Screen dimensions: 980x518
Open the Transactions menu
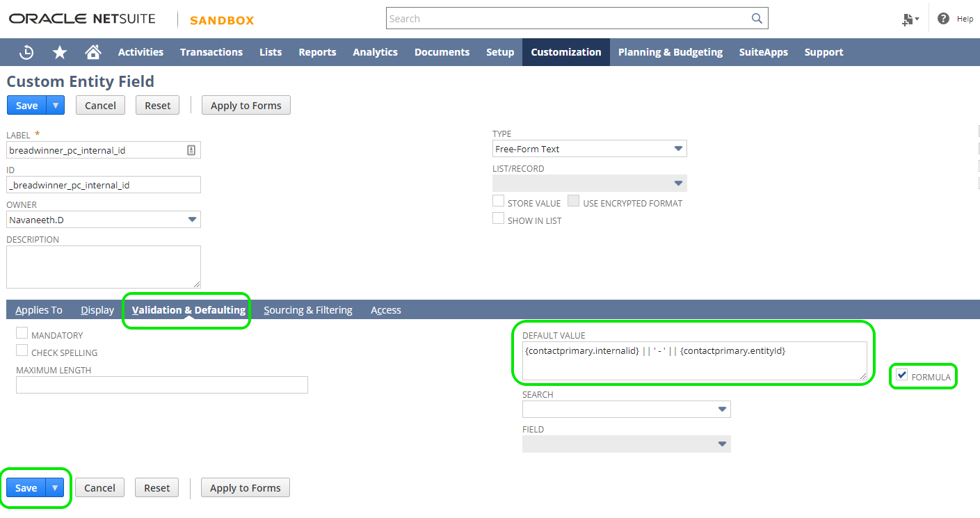point(211,52)
